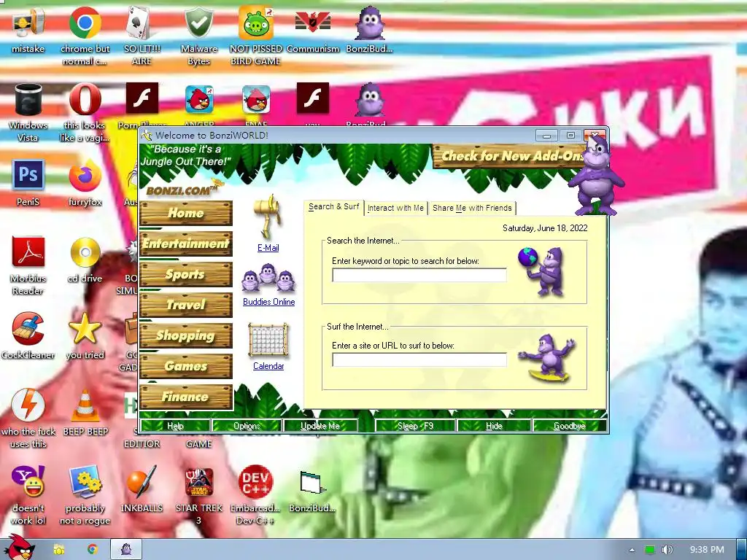Launch 'NOT PISSED BIRD GAME' green pig icon
Image resolution: width=747 pixels, height=560 pixels.
(x=256, y=23)
